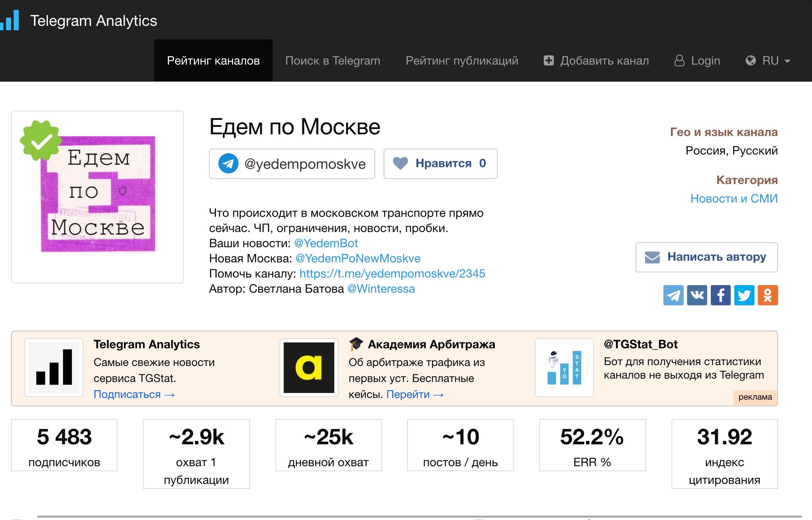Click the Категория label
Viewport: 812px width, 520px height.
click(747, 180)
